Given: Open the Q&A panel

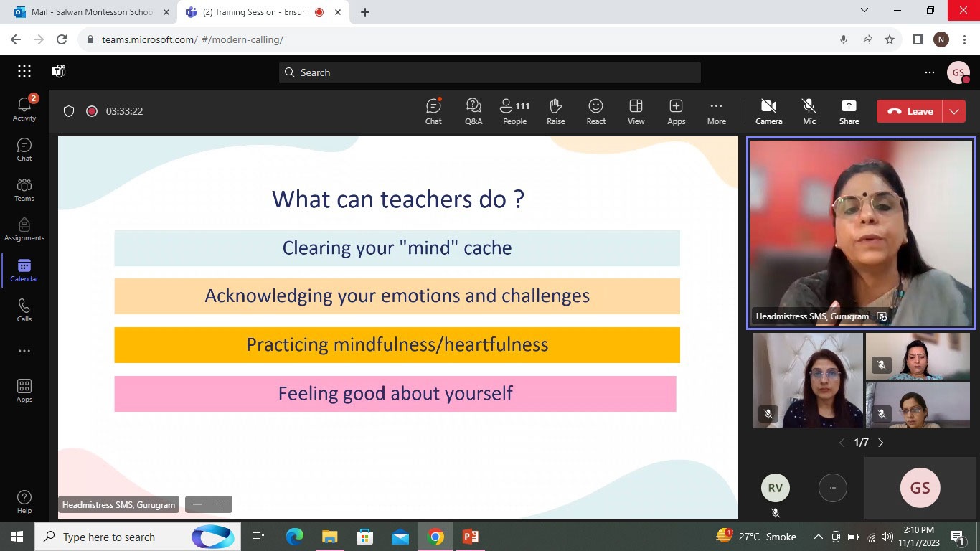Looking at the screenshot, I should point(473,111).
